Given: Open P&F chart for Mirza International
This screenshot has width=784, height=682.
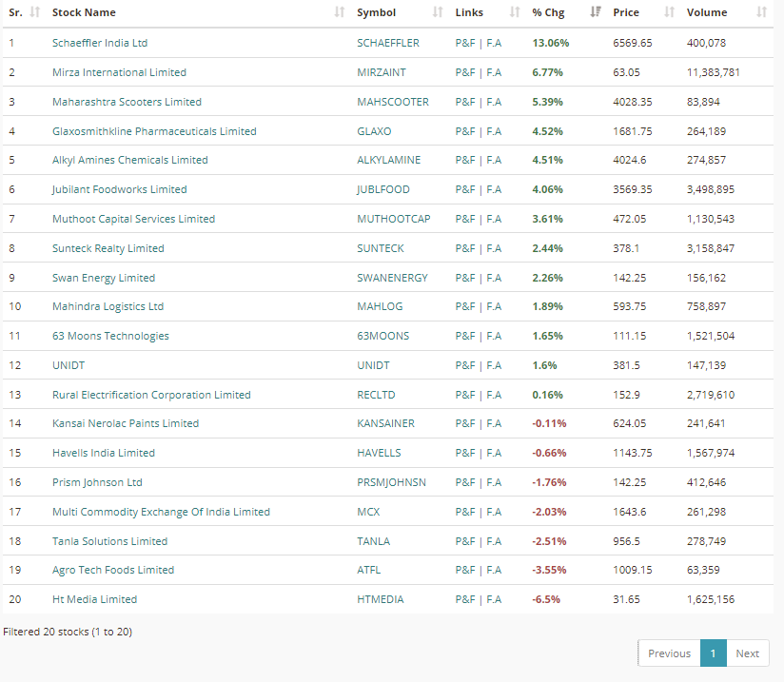Looking at the screenshot, I should [465, 72].
